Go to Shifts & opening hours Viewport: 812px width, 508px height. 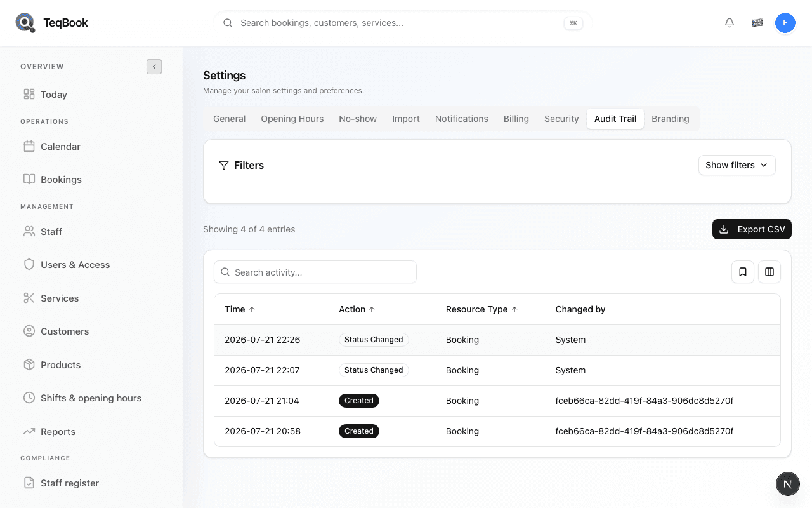tap(91, 398)
